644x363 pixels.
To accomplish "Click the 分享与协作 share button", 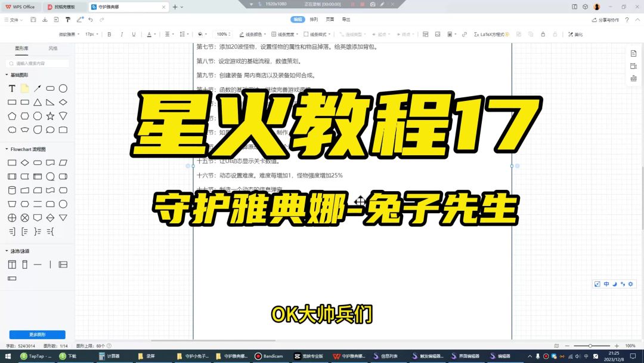I will [605, 20].
